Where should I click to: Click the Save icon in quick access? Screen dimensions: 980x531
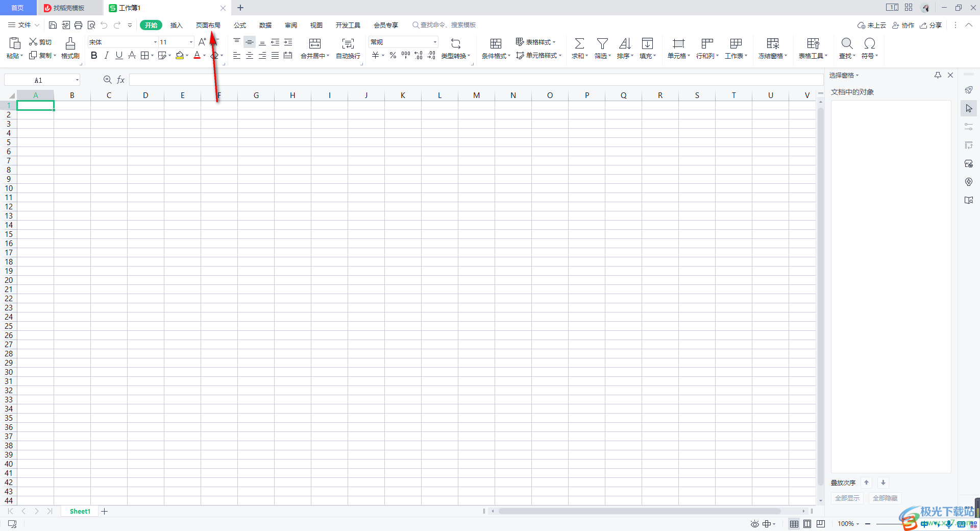click(x=53, y=25)
